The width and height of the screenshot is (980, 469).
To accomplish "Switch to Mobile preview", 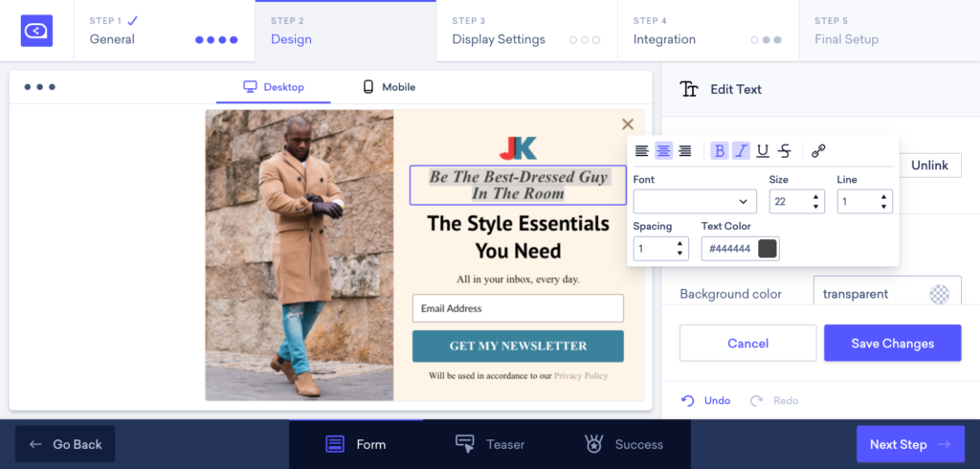I will click(389, 87).
